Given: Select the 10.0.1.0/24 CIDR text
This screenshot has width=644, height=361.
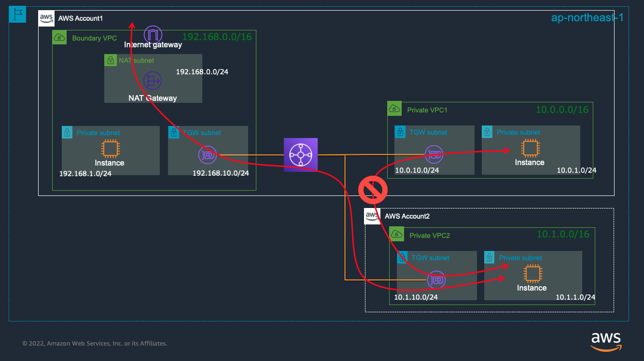Looking at the screenshot, I should click(x=576, y=170).
